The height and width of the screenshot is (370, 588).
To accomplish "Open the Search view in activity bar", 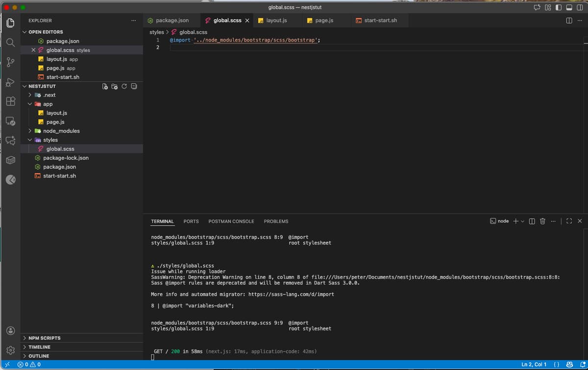I will pos(10,43).
